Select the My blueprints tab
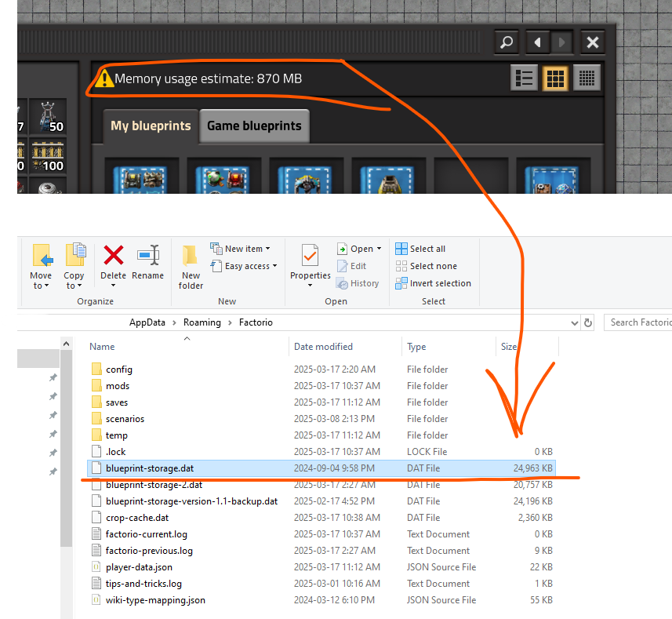 pyautogui.click(x=151, y=126)
